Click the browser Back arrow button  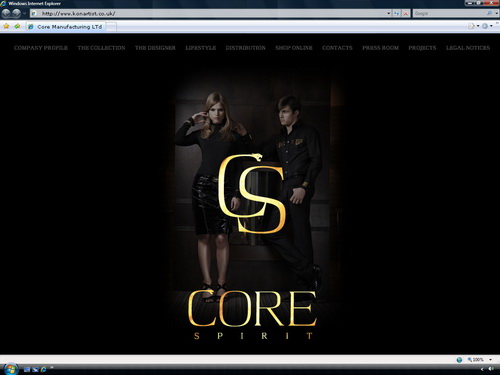6,13
